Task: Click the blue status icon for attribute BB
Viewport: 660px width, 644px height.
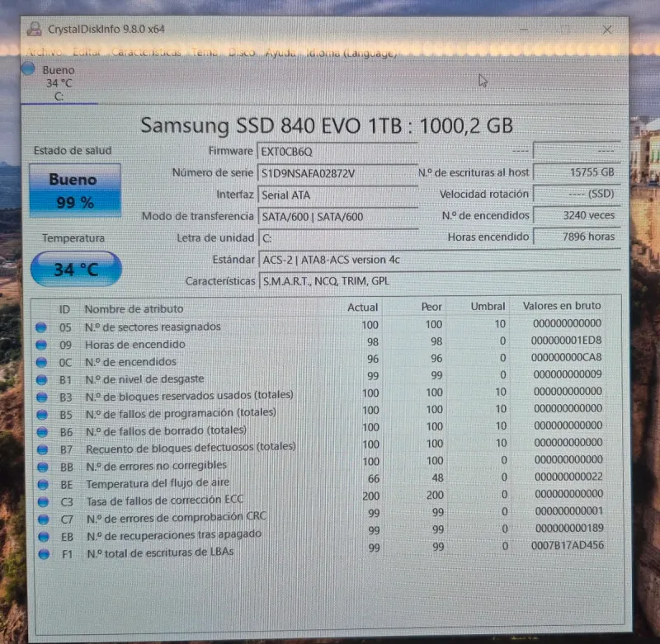Action: pos(43,467)
